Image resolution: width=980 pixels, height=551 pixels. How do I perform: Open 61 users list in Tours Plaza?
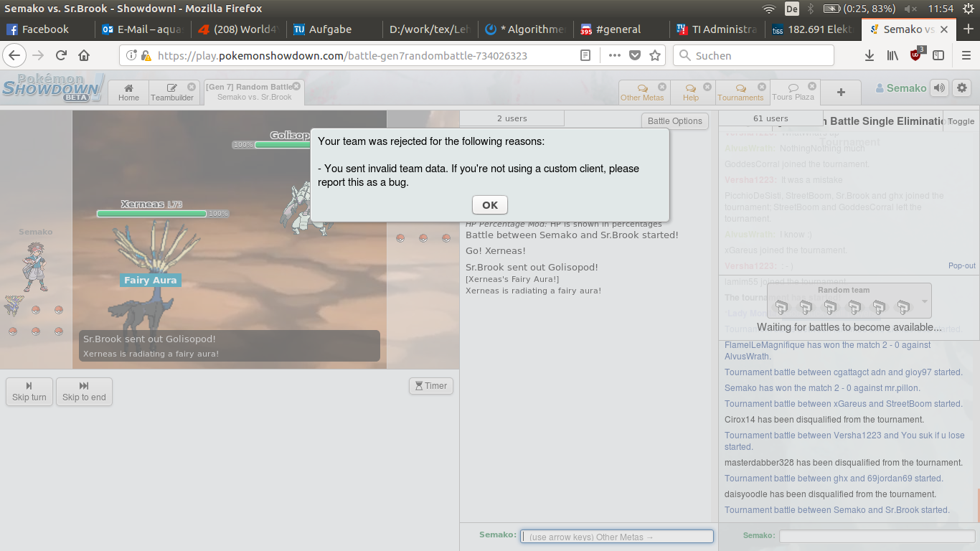(771, 118)
